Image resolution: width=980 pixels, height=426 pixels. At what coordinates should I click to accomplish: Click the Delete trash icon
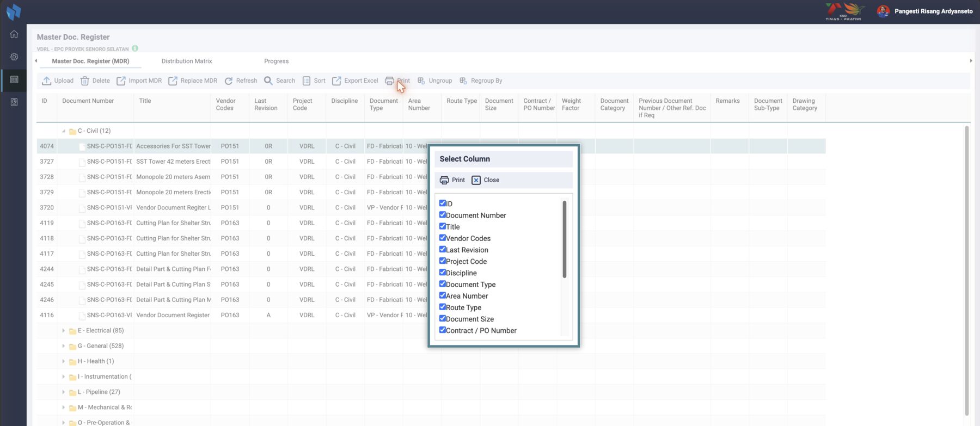[85, 81]
